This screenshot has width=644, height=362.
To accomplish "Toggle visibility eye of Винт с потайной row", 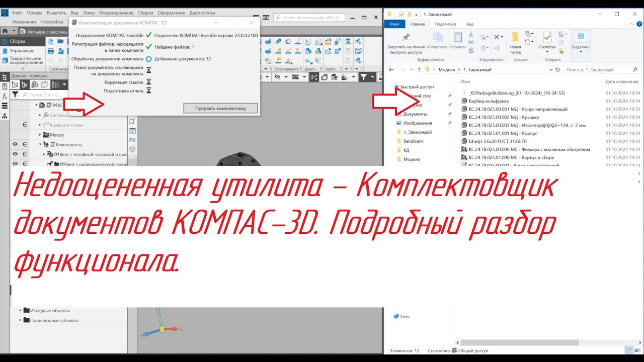I will [x=15, y=154].
